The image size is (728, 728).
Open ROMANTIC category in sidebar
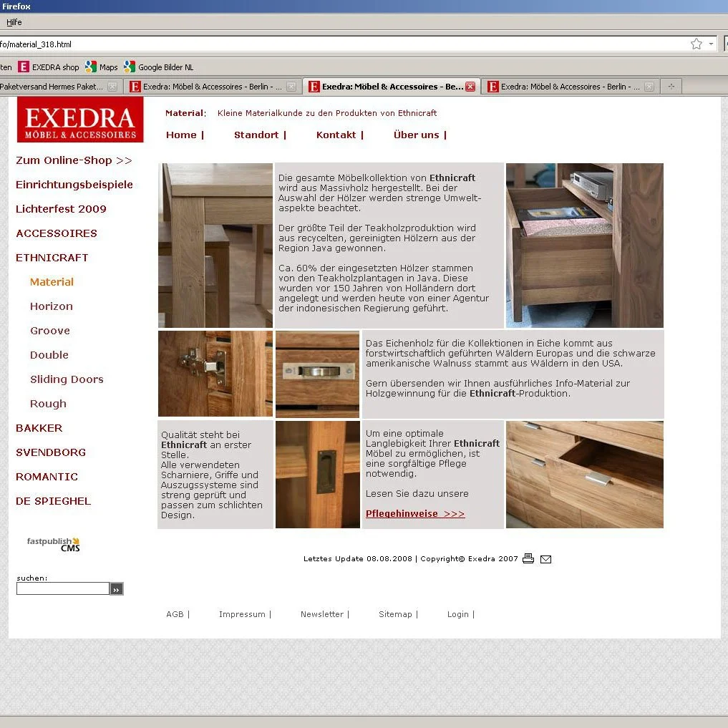click(47, 477)
